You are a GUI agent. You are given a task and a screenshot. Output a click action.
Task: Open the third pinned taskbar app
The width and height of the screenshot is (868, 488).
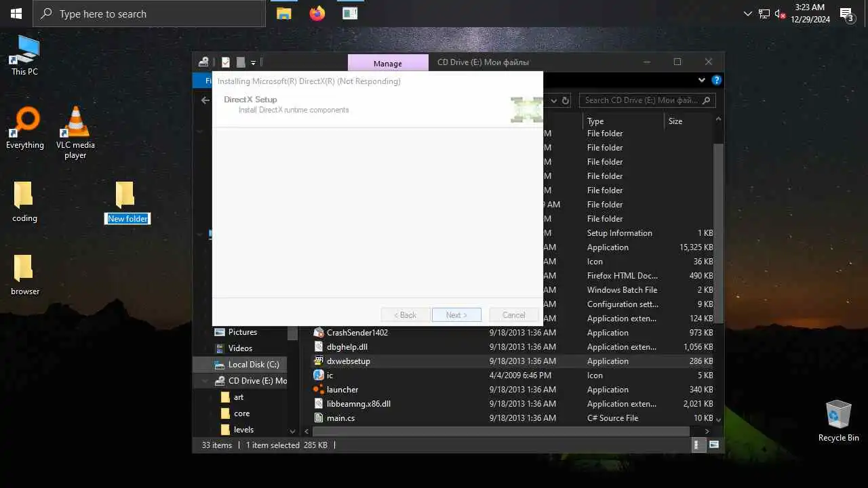click(350, 14)
